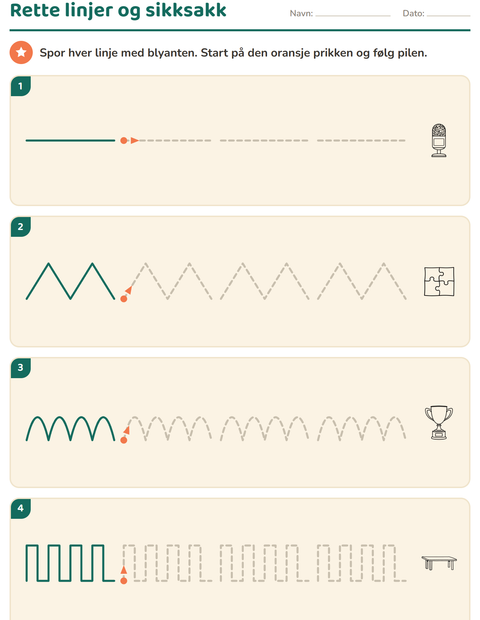480x620 pixels.
Task: Click the table icon in exercise 4
Action: tap(439, 562)
